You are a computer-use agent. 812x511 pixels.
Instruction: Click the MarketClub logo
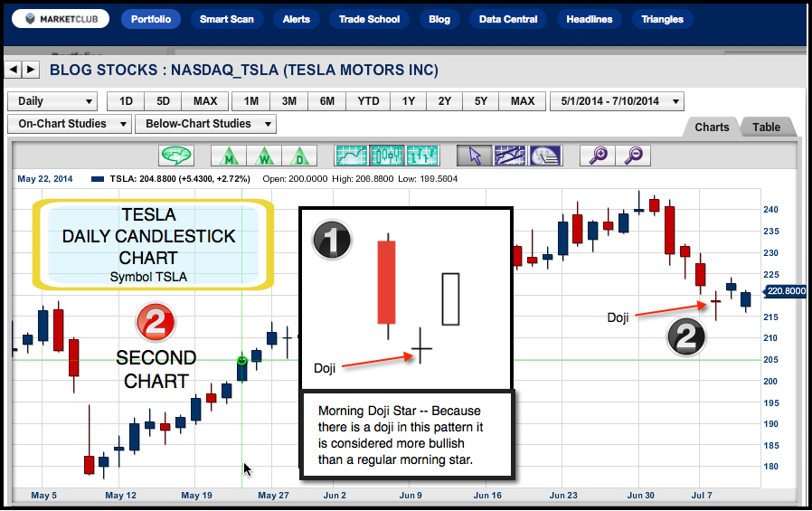click(x=61, y=19)
